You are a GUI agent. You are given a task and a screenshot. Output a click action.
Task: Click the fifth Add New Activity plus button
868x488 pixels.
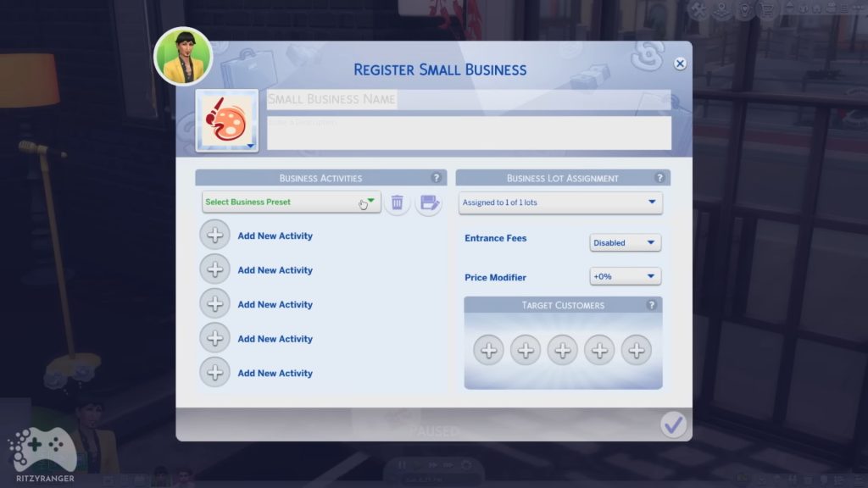(x=214, y=373)
